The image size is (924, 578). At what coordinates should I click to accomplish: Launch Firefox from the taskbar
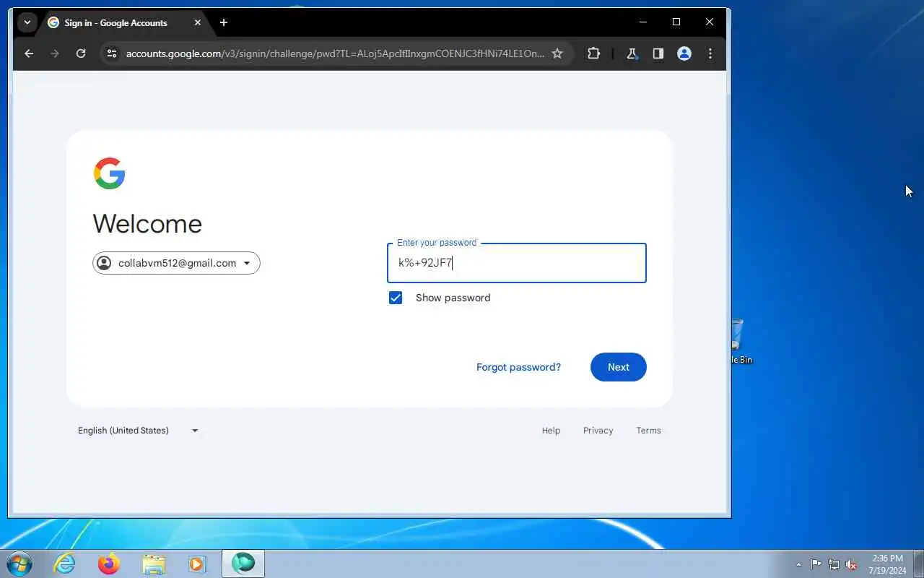[x=109, y=564]
